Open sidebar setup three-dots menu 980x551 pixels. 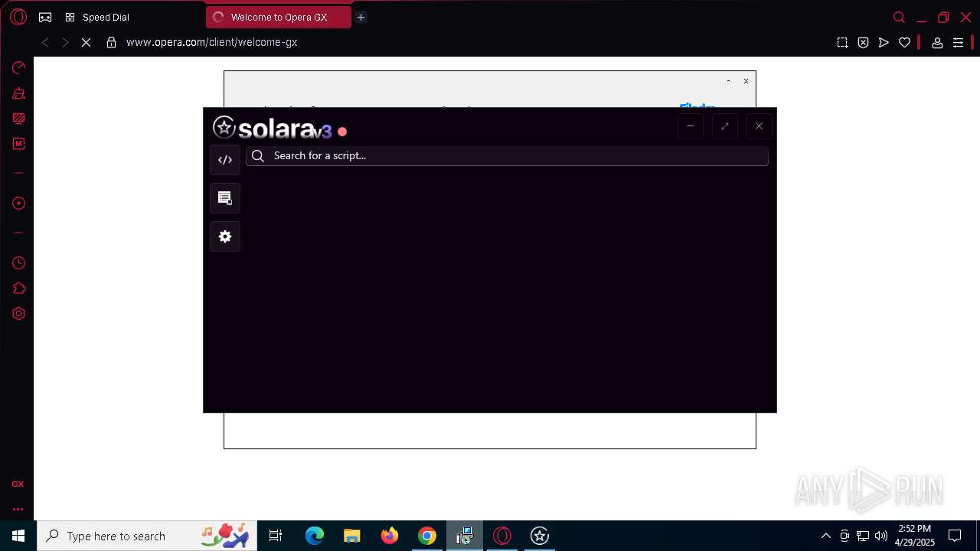click(18, 509)
